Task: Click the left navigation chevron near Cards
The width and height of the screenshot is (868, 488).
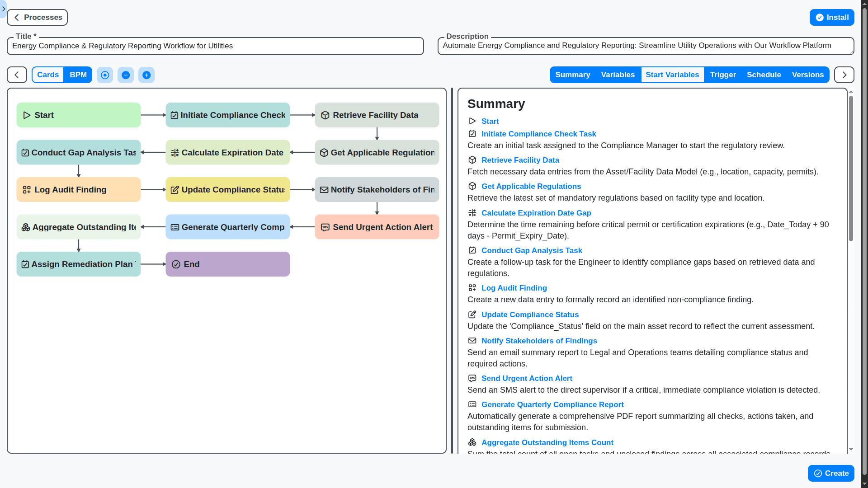Action: tap(16, 75)
